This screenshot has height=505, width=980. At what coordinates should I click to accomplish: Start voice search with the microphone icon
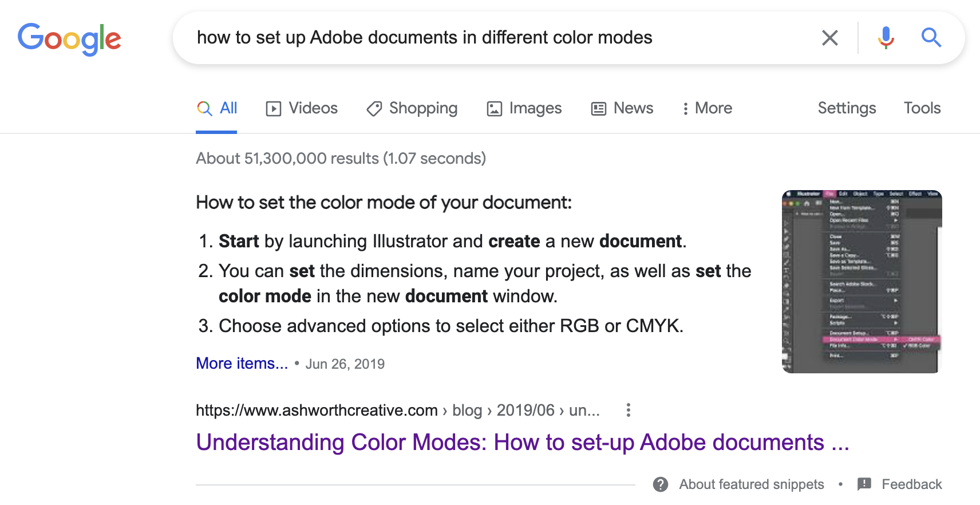886,38
